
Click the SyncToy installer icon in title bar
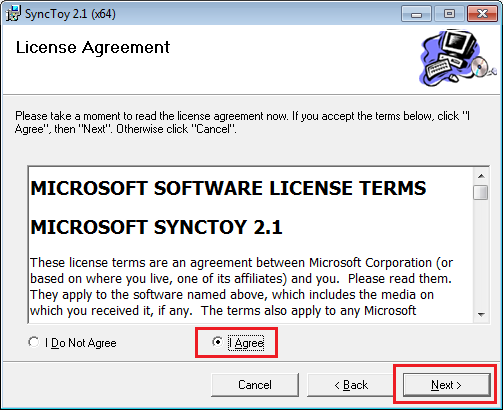click(13, 14)
